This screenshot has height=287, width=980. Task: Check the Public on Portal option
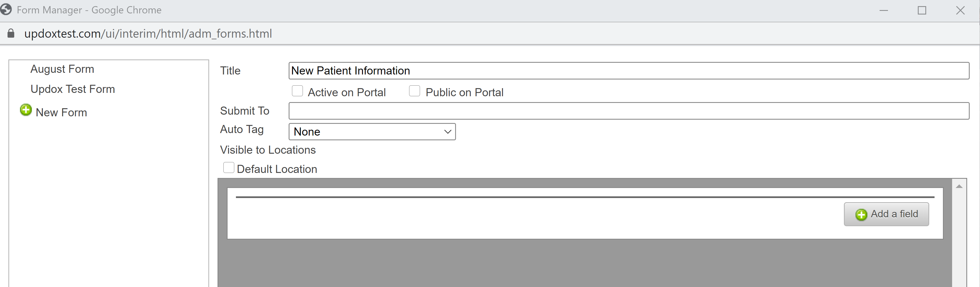coord(414,91)
